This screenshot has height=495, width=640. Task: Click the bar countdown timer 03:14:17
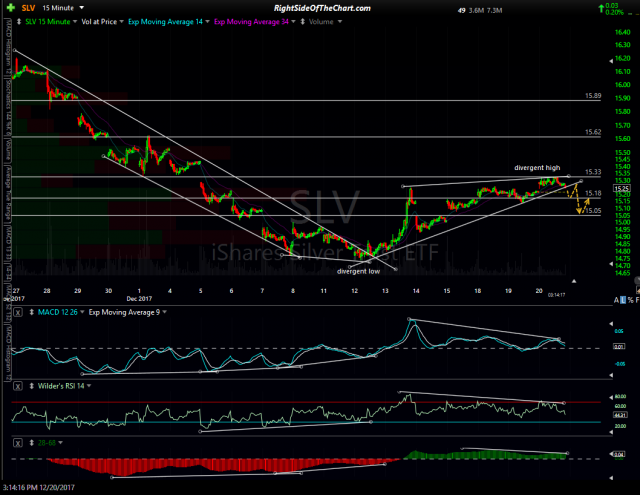(x=556, y=295)
